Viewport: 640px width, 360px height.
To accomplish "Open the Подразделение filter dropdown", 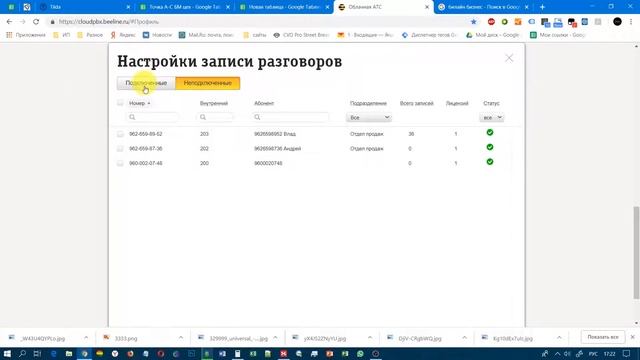I will pyautogui.click(x=369, y=118).
